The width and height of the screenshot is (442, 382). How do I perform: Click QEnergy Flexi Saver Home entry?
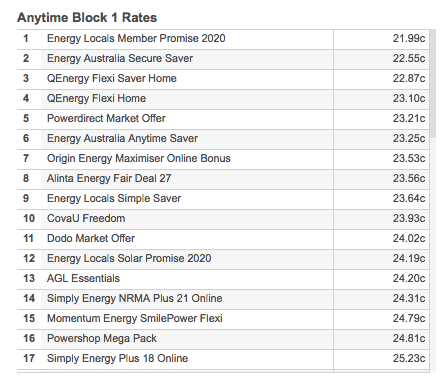[223, 79]
